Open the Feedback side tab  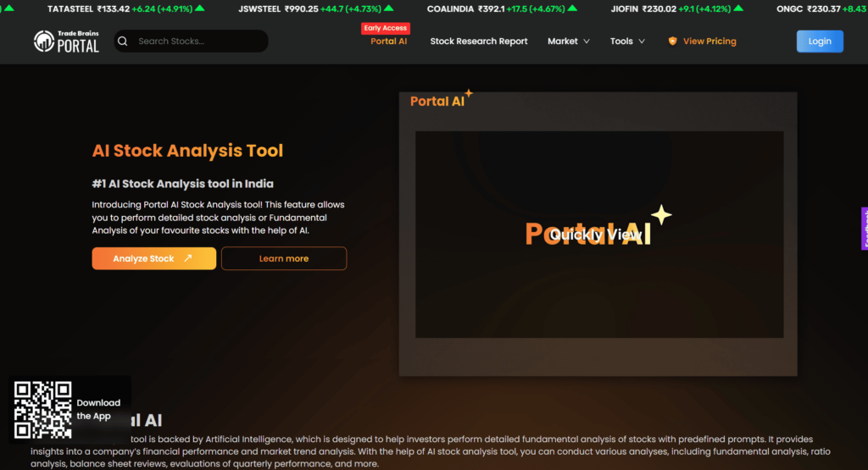tap(865, 229)
